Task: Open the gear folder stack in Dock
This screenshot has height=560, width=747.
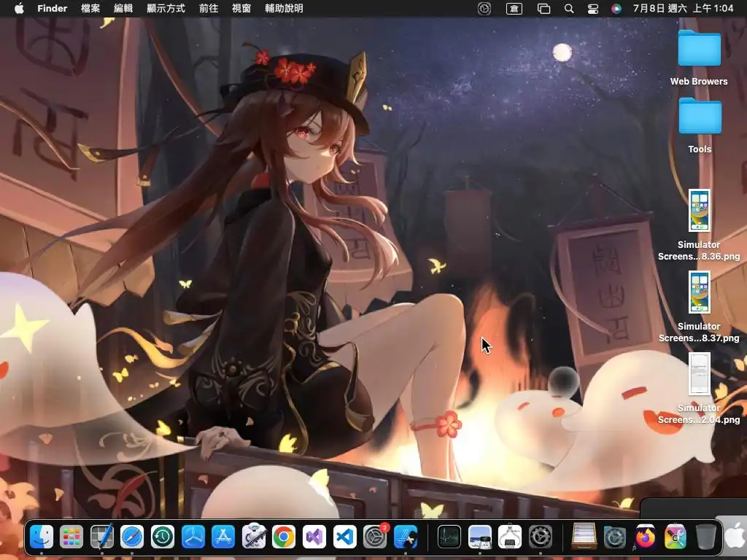Action: pyautogui.click(x=614, y=537)
